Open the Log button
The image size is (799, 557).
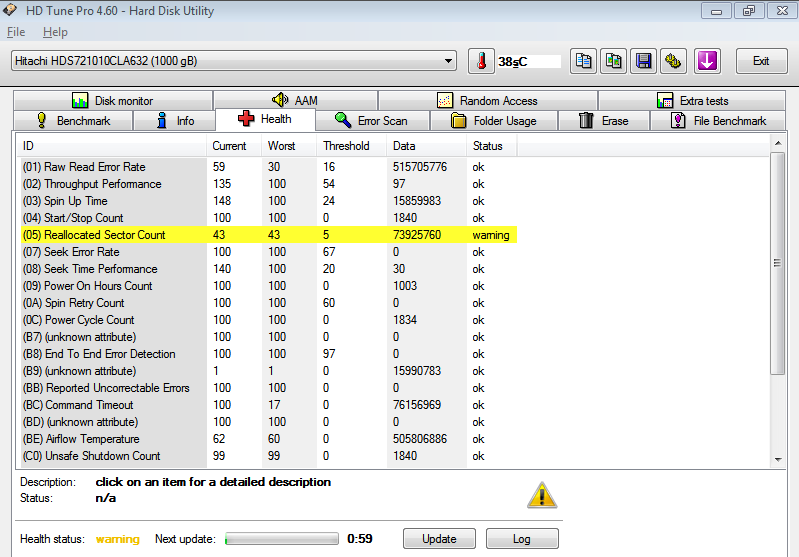pos(522,539)
